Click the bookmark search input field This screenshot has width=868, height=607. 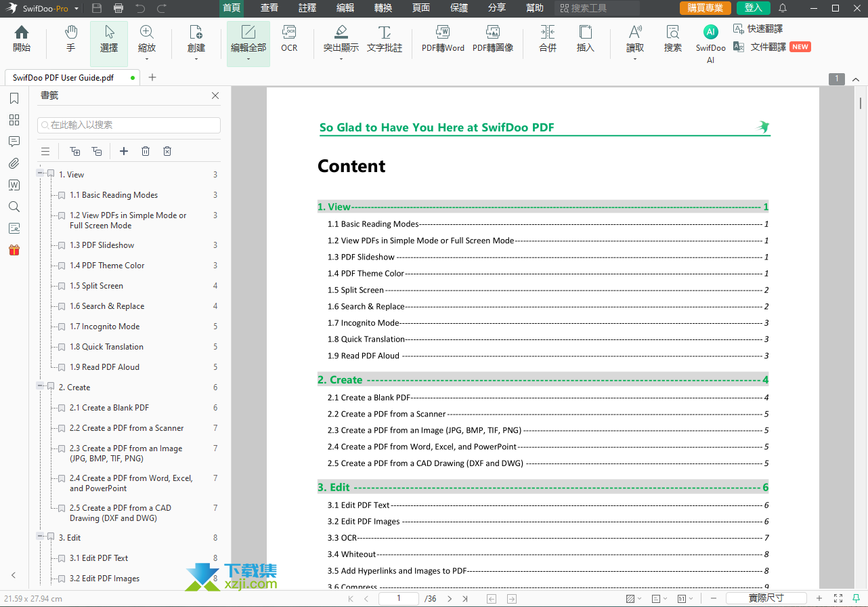click(129, 125)
